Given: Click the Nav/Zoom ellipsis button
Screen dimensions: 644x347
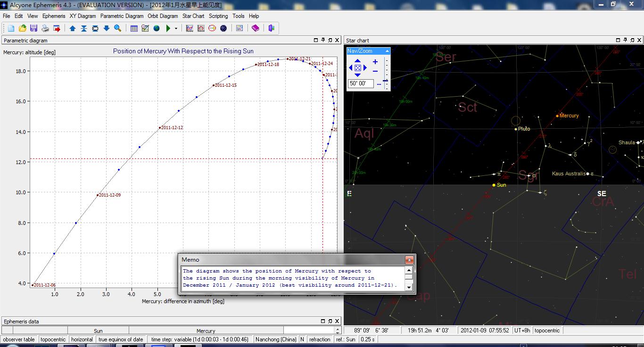Looking at the screenshot, I should pos(379,84).
